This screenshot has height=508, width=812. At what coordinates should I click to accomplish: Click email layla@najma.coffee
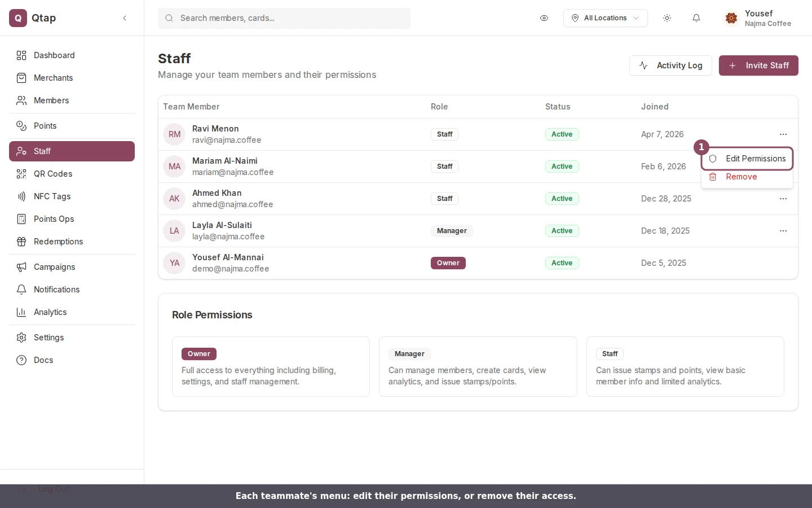pyautogui.click(x=228, y=237)
